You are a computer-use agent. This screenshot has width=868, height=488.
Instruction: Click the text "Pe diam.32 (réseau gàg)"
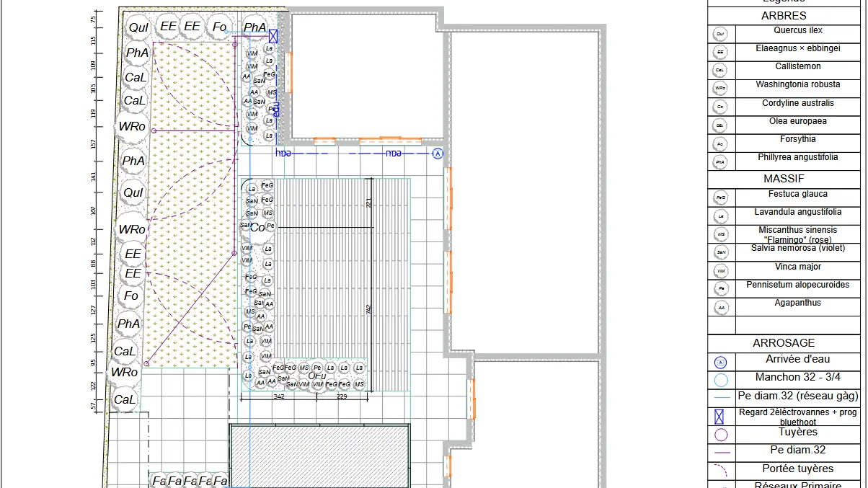click(x=798, y=396)
